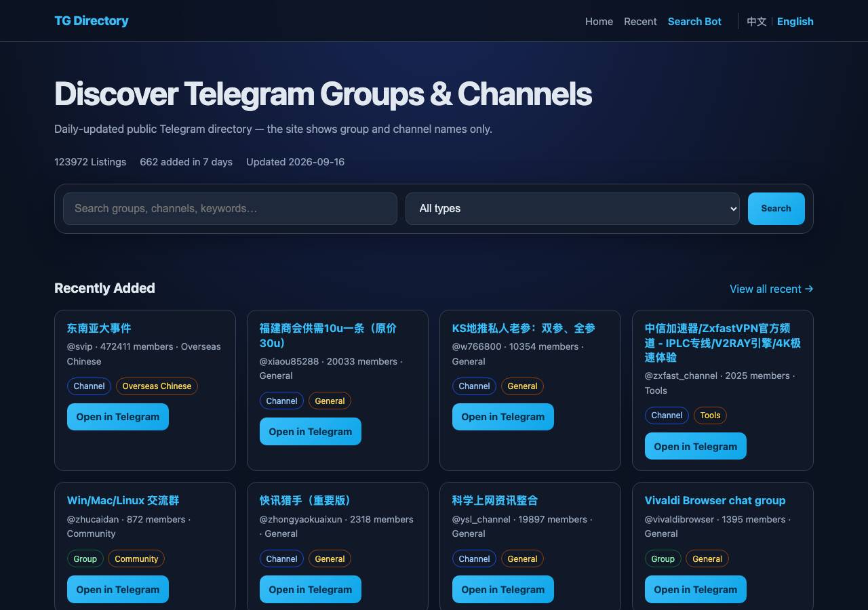Image resolution: width=868 pixels, height=610 pixels.
Task: Open 科学上网资讯整合 in Telegram
Action: (x=503, y=590)
